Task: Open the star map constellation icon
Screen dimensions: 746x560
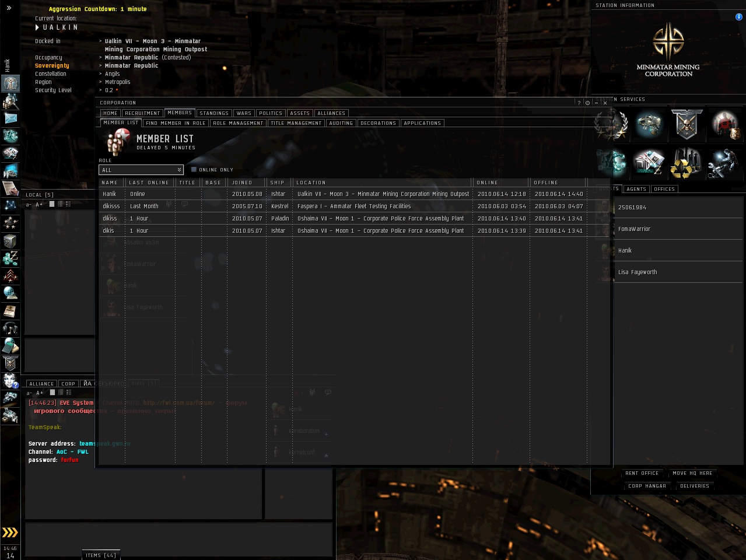Action: tap(10, 205)
